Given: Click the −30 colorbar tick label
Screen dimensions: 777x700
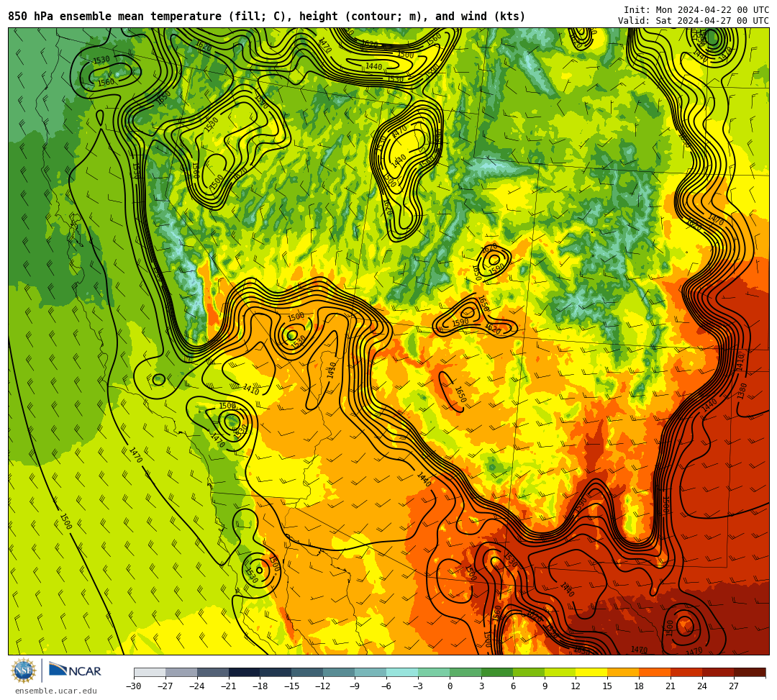Looking at the screenshot, I should click(x=134, y=686).
